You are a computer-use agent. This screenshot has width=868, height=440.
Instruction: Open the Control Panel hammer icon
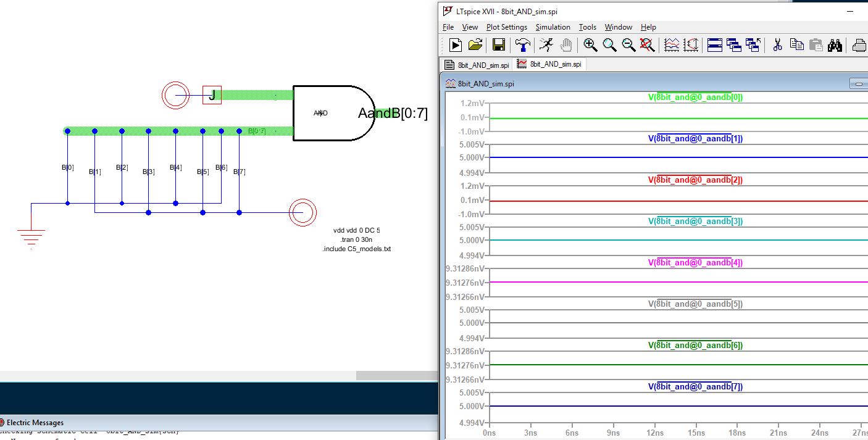click(523, 45)
